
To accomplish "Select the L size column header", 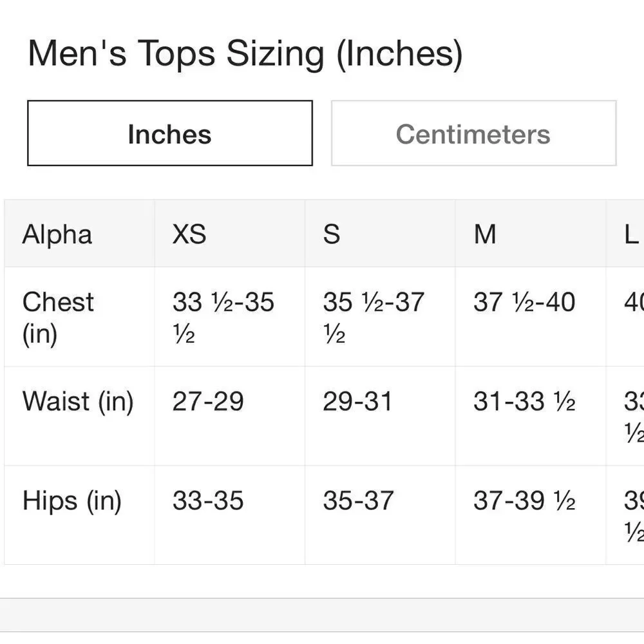I will [632, 234].
